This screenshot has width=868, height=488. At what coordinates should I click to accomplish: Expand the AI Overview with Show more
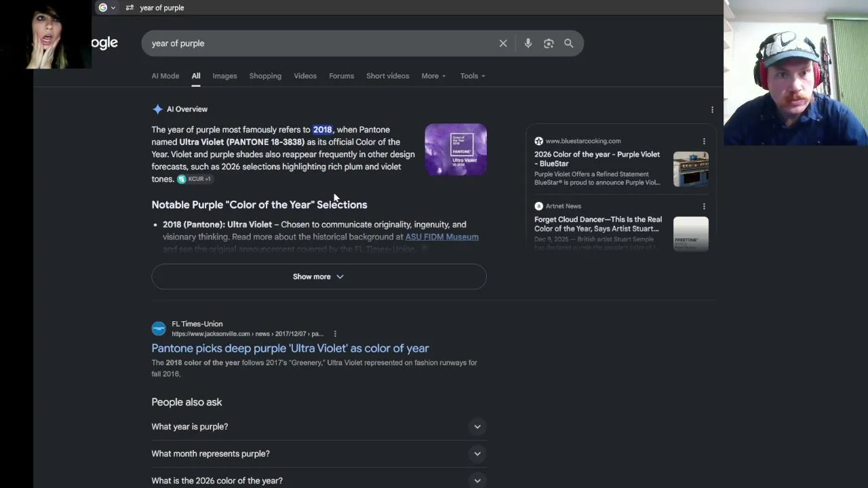(x=319, y=277)
